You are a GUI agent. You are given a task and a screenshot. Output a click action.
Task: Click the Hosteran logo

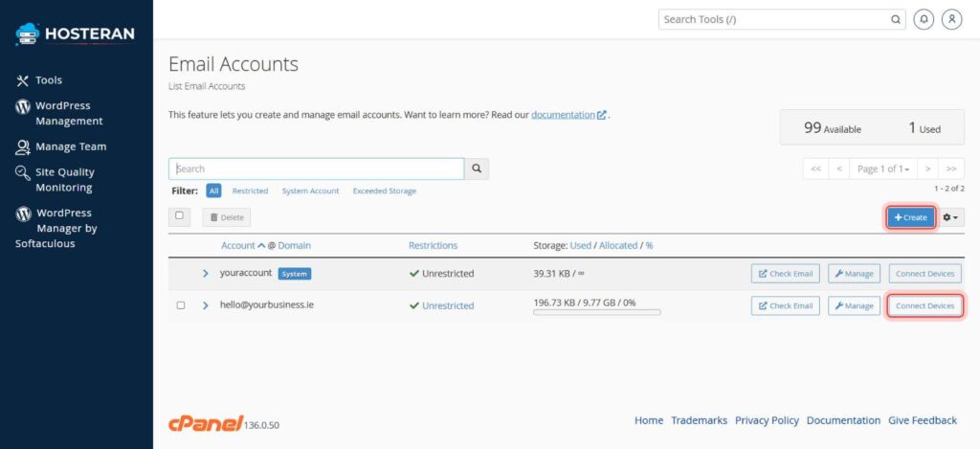pyautogui.click(x=75, y=34)
